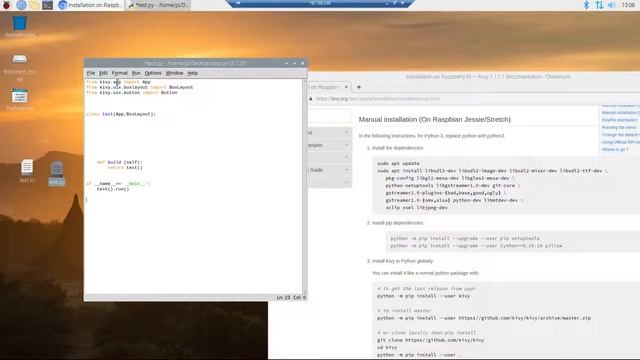Place cursor on 'test().run()' line
This screenshot has height=360, width=640.
(113, 189)
